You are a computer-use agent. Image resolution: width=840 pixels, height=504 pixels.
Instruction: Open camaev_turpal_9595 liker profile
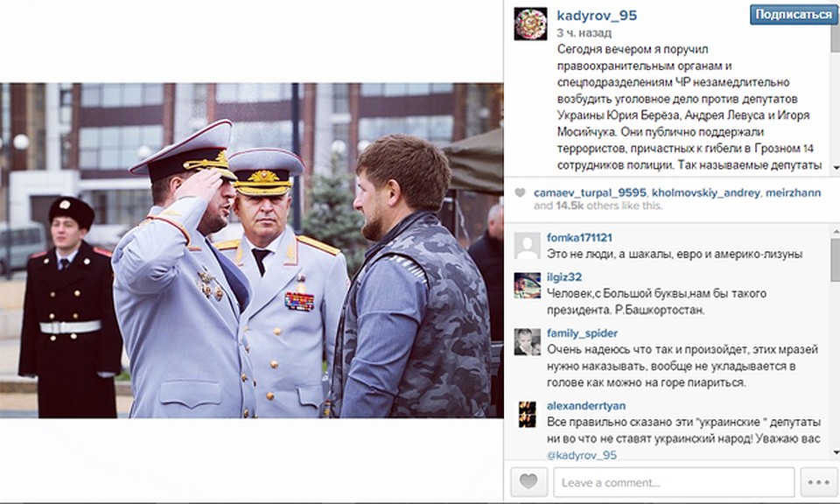click(590, 192)
